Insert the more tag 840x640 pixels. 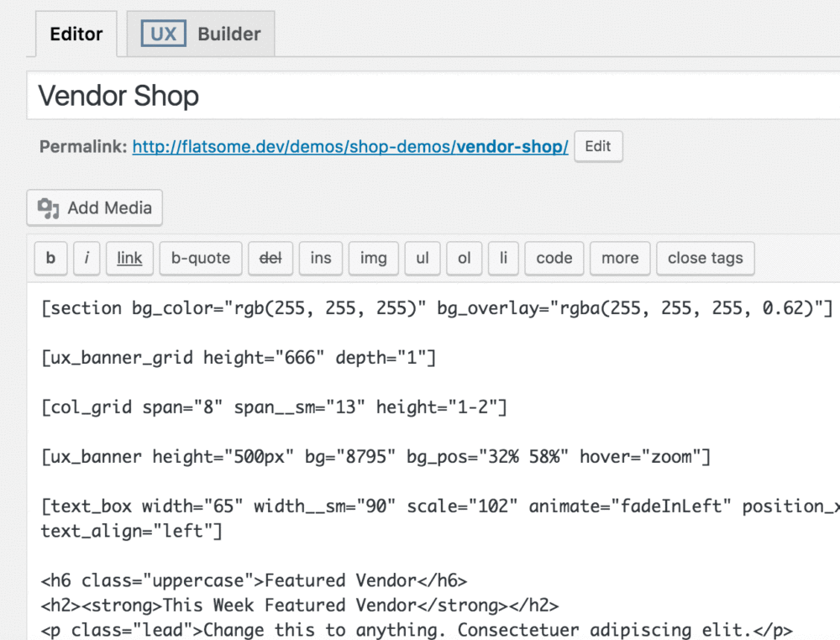620,259
